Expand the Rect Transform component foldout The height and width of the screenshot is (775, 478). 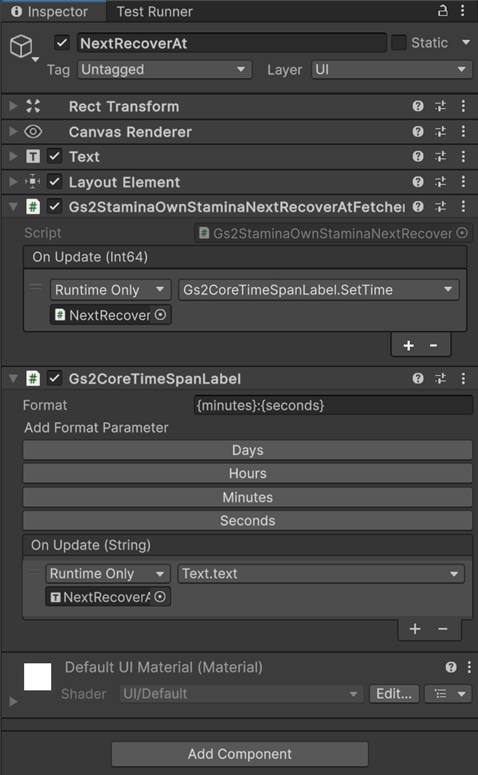[13, 106]
